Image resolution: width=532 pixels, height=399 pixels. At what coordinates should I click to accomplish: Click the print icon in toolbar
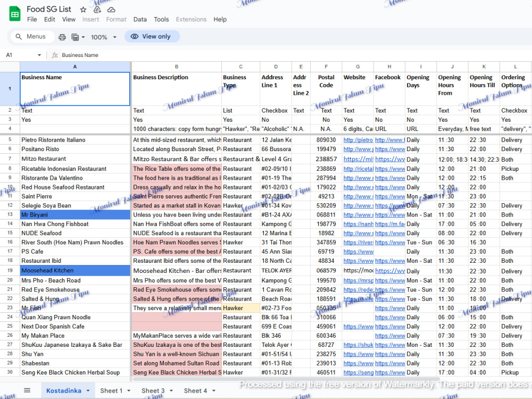click(x=62, y=37)
